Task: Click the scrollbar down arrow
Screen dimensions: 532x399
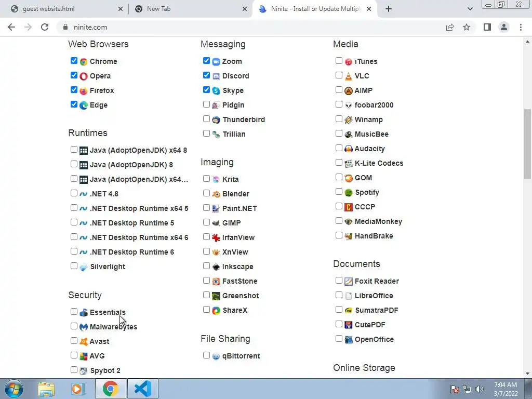Action: point(527,374)
